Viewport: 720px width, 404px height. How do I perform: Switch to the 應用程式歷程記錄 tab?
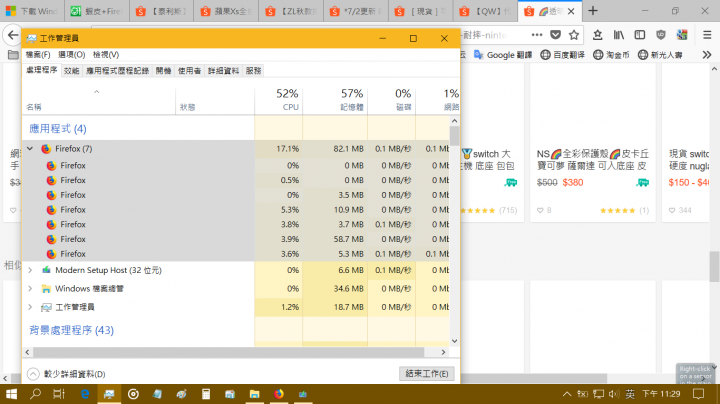click(x=118, y=71)
